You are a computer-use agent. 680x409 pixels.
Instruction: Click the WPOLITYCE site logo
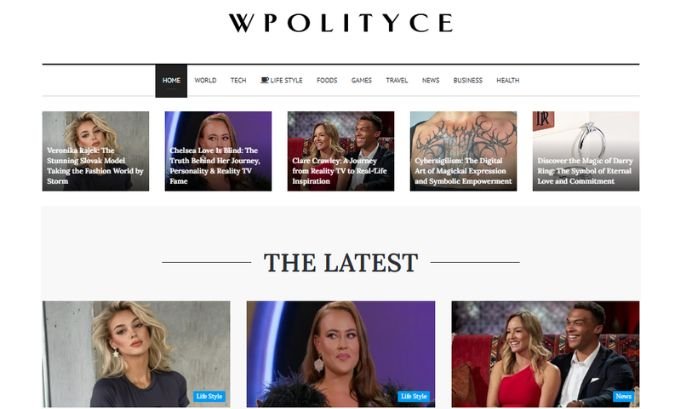pos(341,23)
